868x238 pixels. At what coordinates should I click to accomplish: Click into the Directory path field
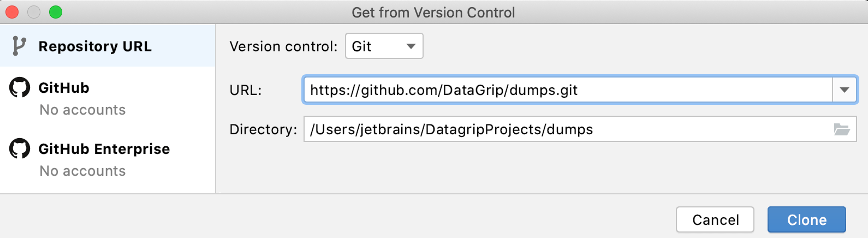tap(568, 129)
